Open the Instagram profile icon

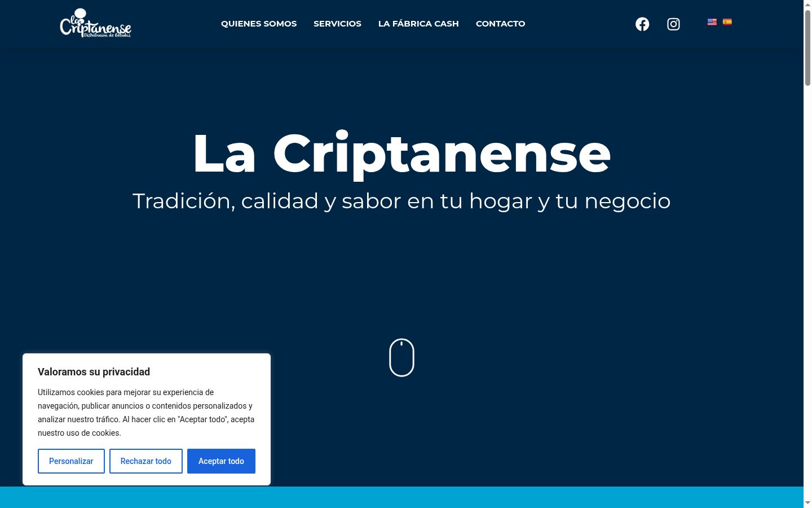click(673, 24)
